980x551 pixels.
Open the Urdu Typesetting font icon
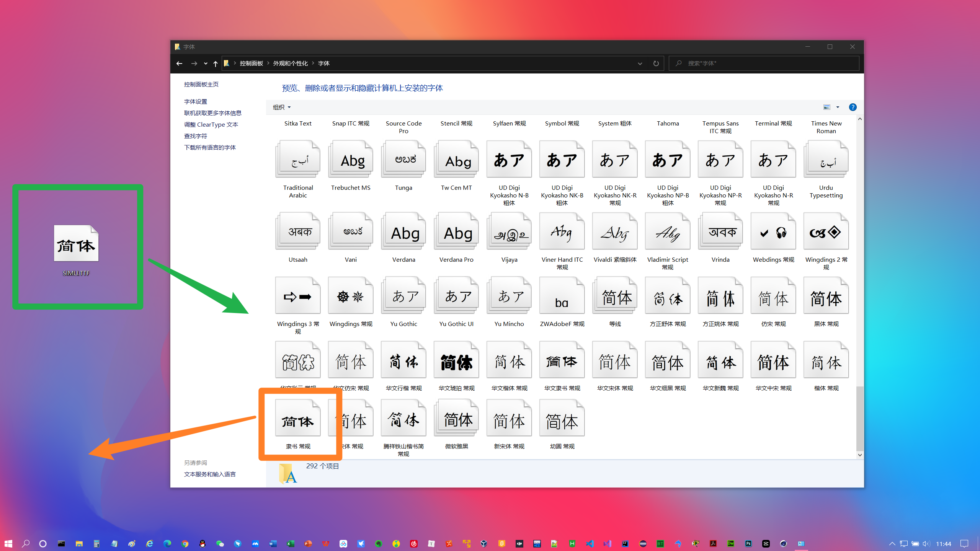pyautogui.click(x=826, y=160)
